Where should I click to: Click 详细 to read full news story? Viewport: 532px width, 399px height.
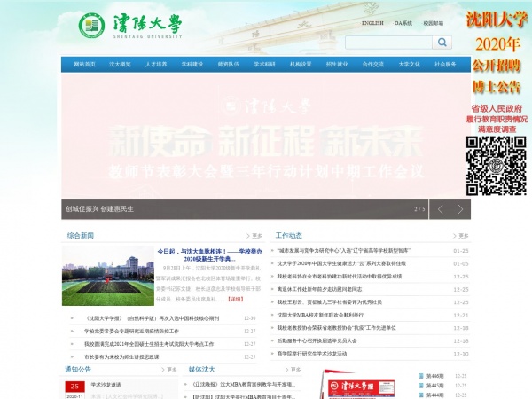[x=235, y=299]
